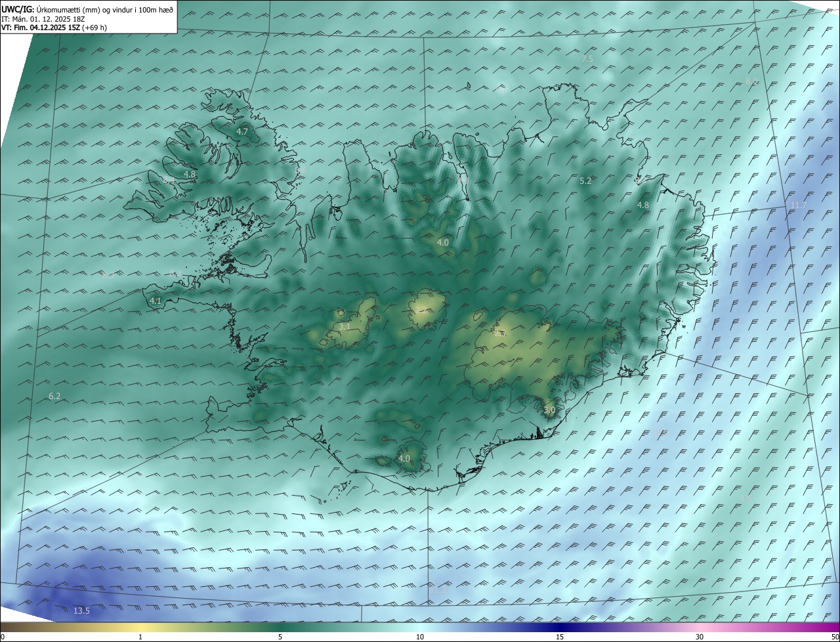Click the 3.0 value near the southeast coast
Screen dimensions: 840x642
(x=549, y=410)
